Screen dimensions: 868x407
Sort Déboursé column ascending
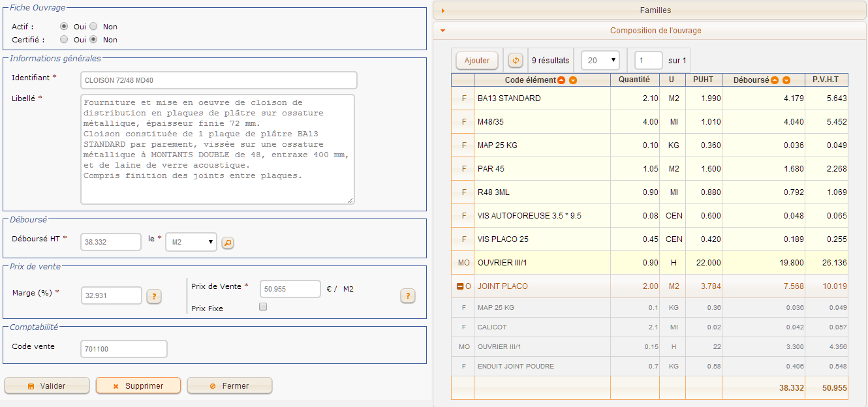tap(775, 80)
